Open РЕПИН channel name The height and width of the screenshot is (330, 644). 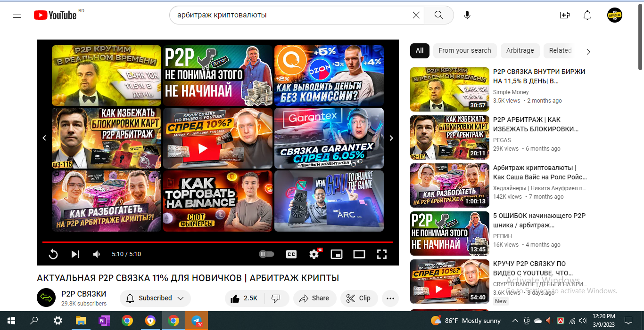point(503,236)
